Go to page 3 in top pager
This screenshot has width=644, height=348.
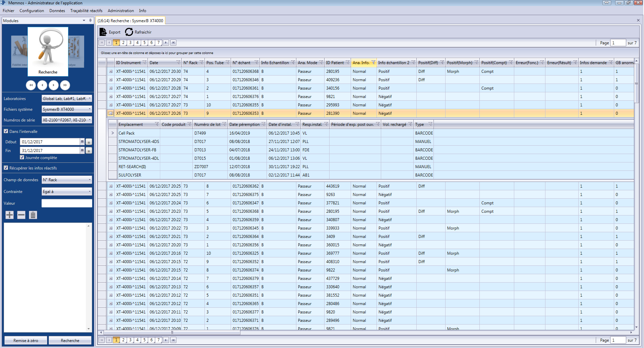[130, 43]
